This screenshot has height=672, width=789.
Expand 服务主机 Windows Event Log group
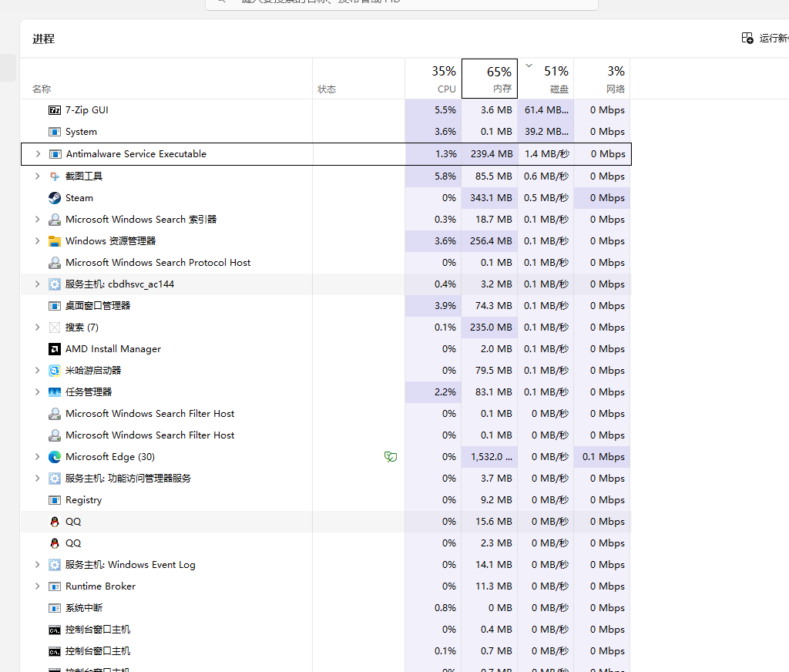[37, 565]
